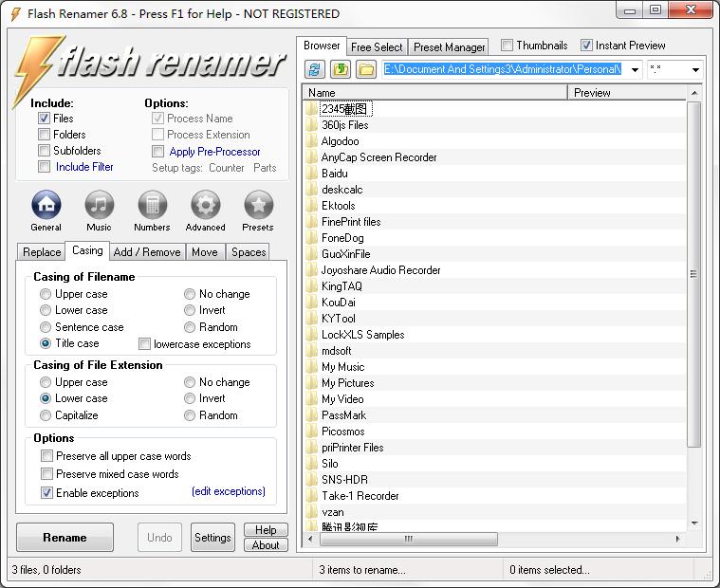Click the PassMark folder icon
This screenshot has width=720, height=588.
coord(312,415)
